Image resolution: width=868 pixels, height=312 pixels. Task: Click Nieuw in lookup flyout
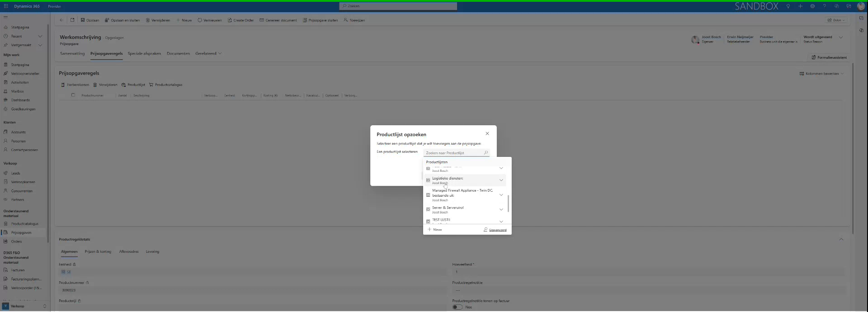[x=435, y=230]
